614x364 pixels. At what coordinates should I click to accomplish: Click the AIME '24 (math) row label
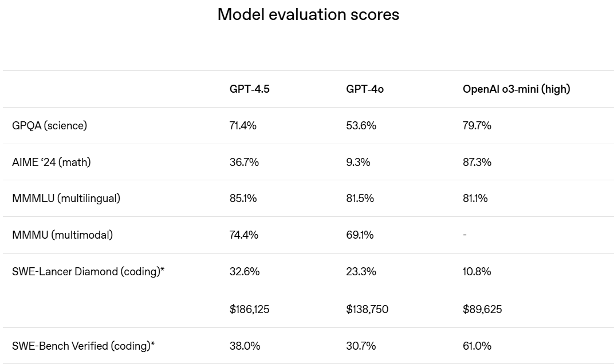(x=52, y=162)
